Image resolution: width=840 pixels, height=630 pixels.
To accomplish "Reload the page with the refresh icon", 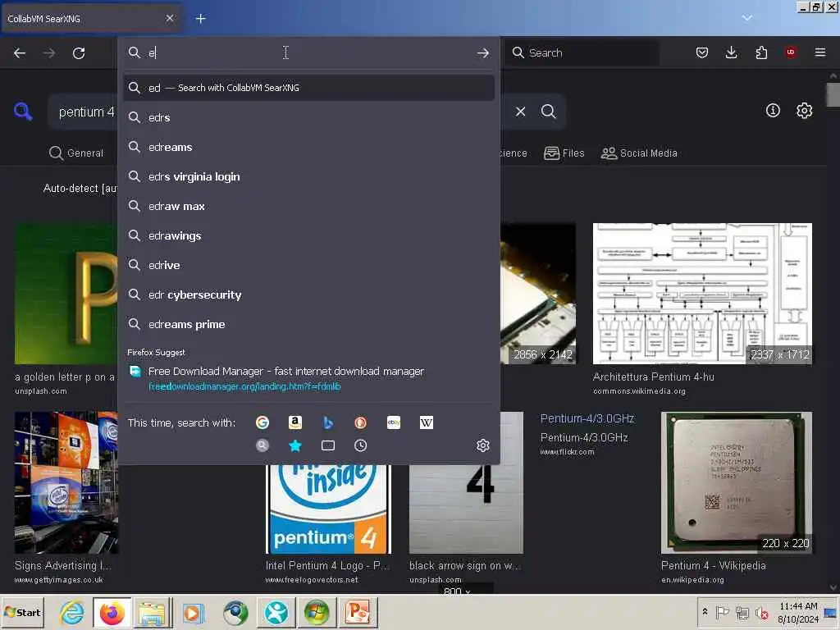I will coord(79,52).
